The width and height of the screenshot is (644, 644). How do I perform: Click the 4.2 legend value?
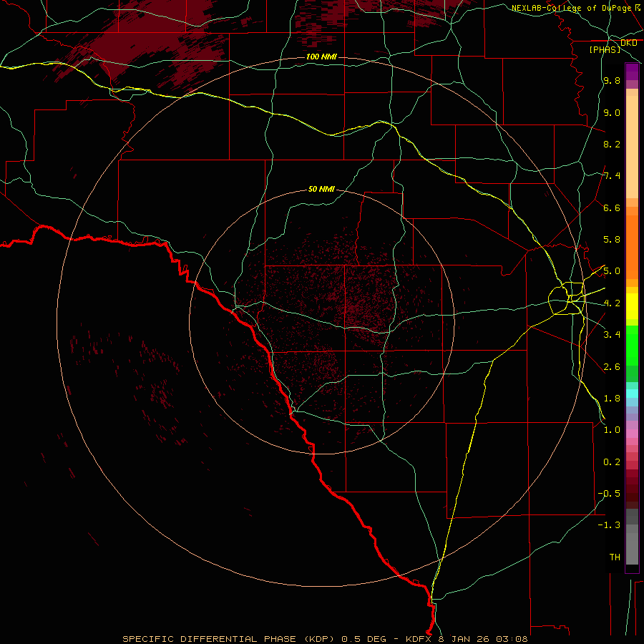612,303
